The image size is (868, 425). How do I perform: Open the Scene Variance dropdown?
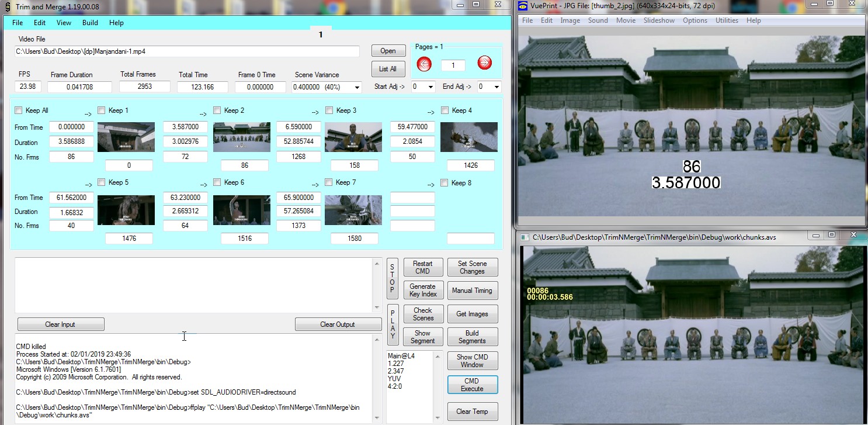click(357, 87)
